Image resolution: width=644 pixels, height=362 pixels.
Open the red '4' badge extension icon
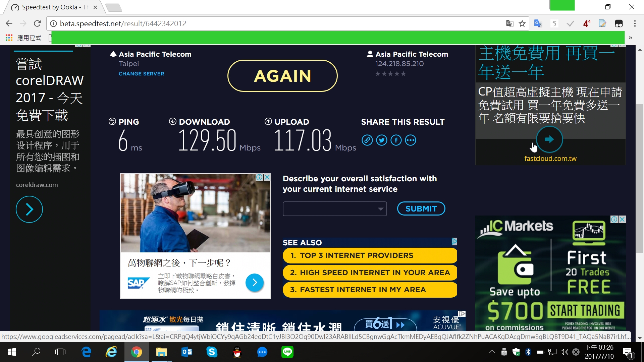click(x=587, y=23)
